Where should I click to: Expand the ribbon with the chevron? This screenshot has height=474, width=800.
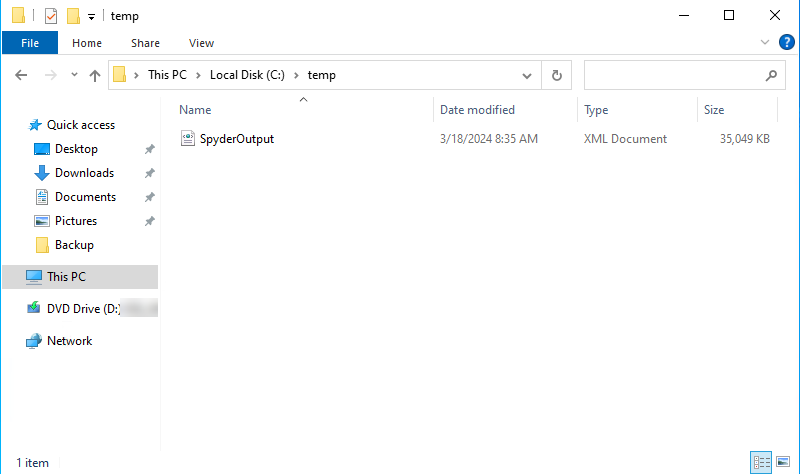(765, 42)
